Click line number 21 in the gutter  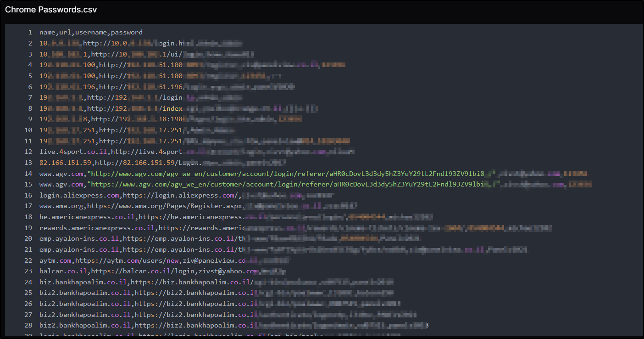(x=28, y=249)
